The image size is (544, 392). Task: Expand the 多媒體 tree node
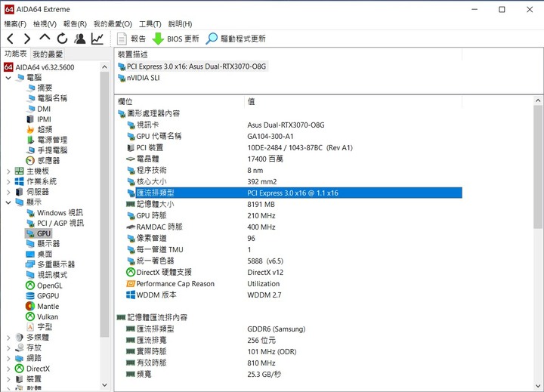click(8, 338)
